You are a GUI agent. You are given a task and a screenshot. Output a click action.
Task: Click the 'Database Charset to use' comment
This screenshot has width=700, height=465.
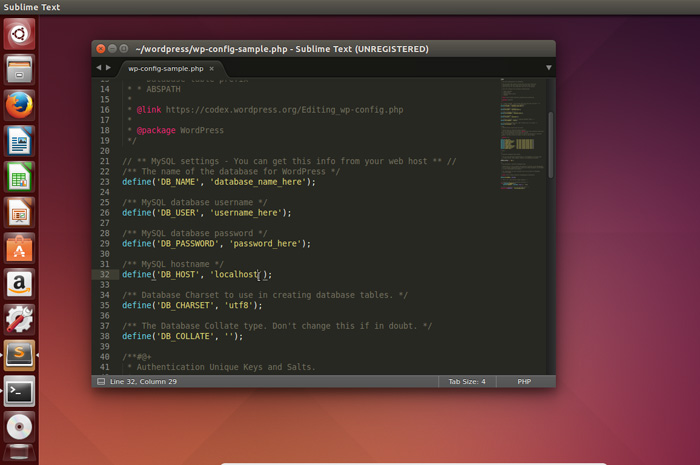pyautogui.click(x=265, y=295)
